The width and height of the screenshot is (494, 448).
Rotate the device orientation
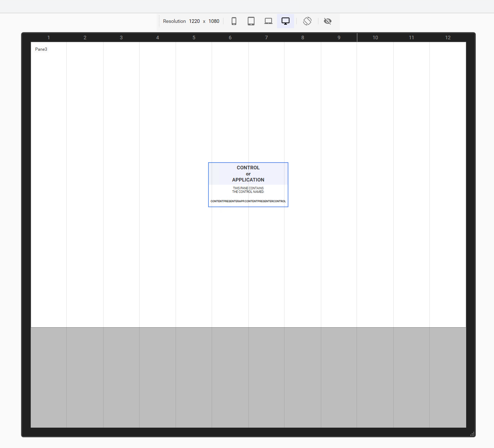(307, 21)
